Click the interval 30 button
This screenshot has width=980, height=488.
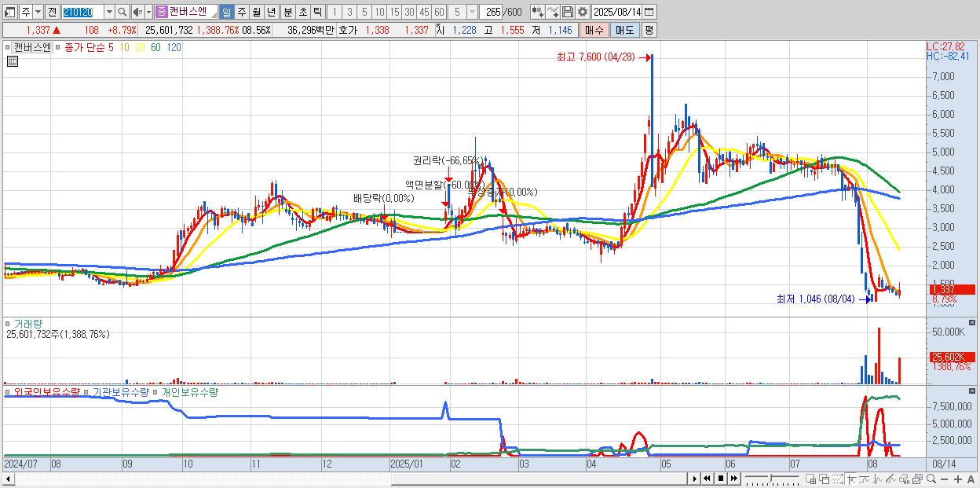coord(409,12)
